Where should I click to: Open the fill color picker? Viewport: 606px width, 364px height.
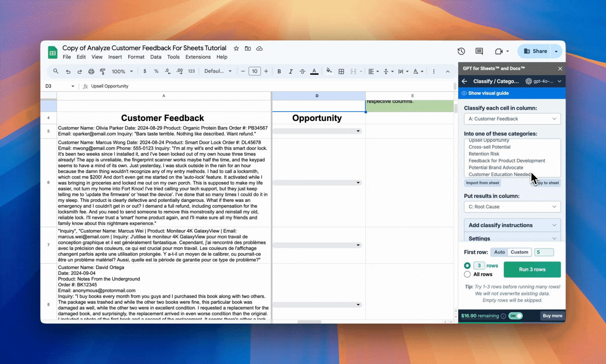tap(329, 71)
